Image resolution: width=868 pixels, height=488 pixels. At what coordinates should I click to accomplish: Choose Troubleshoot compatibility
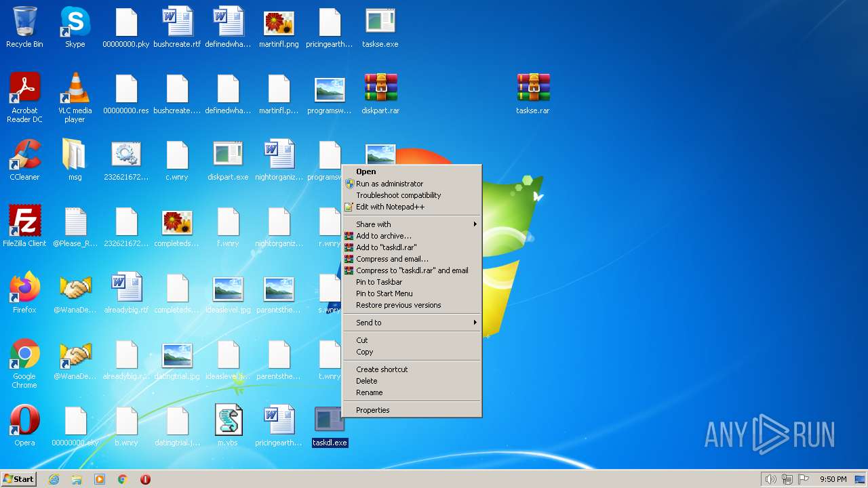pos(412,195)
